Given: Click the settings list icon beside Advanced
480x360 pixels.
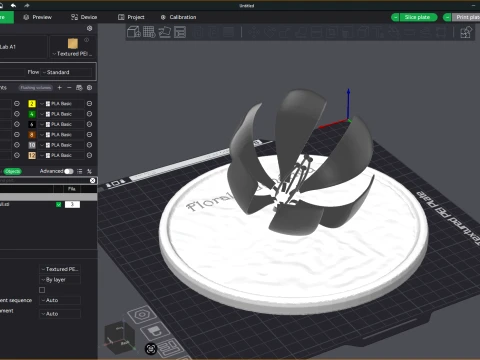Looking at the screenshot, I should tap(79, 171).
